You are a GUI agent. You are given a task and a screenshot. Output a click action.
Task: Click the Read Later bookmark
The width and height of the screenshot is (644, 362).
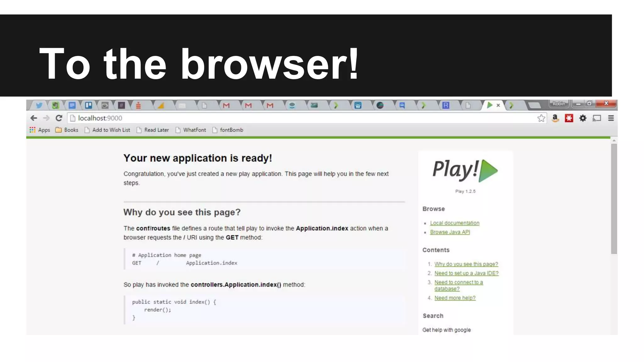click(153, 130)
